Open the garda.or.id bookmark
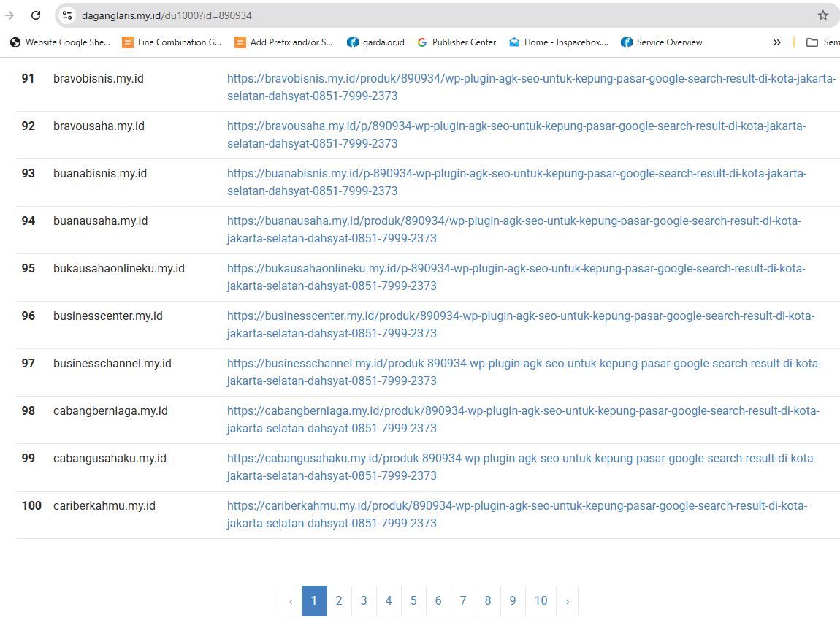 point(375,42)
